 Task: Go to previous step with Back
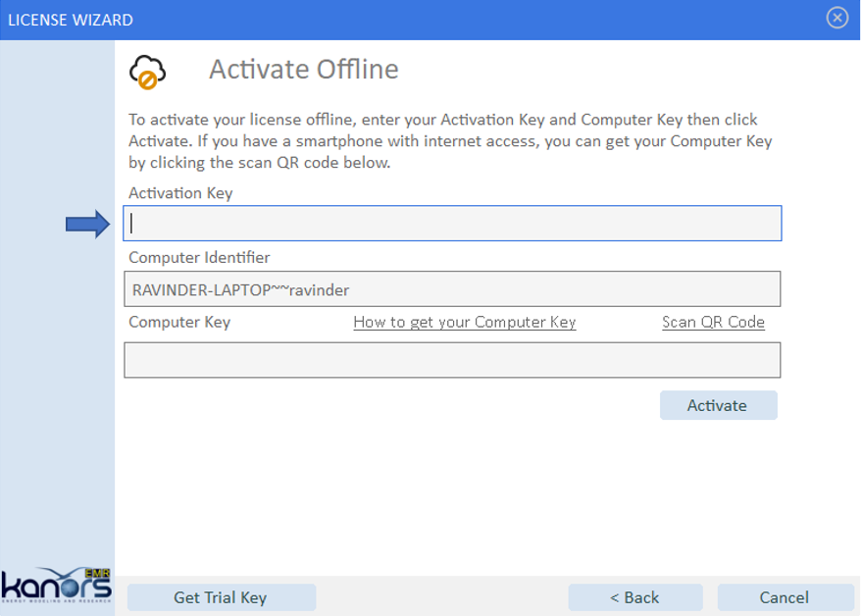(635, 597)
